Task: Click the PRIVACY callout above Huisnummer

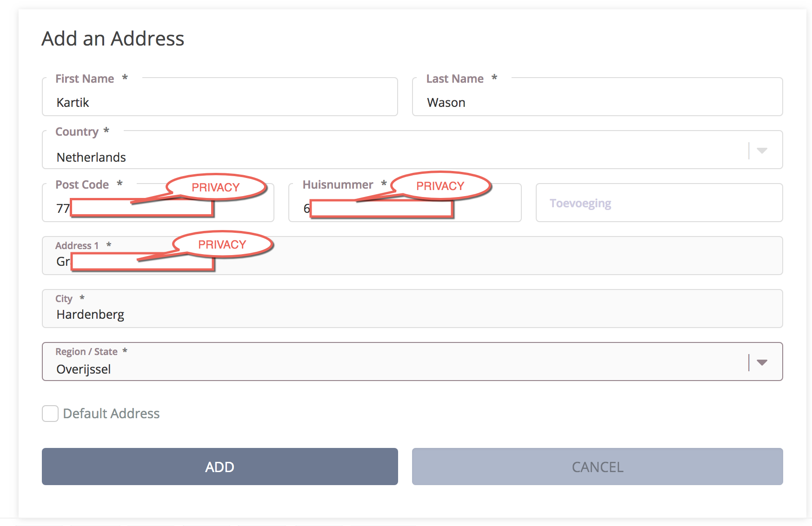Action: [x=440, y=186]
